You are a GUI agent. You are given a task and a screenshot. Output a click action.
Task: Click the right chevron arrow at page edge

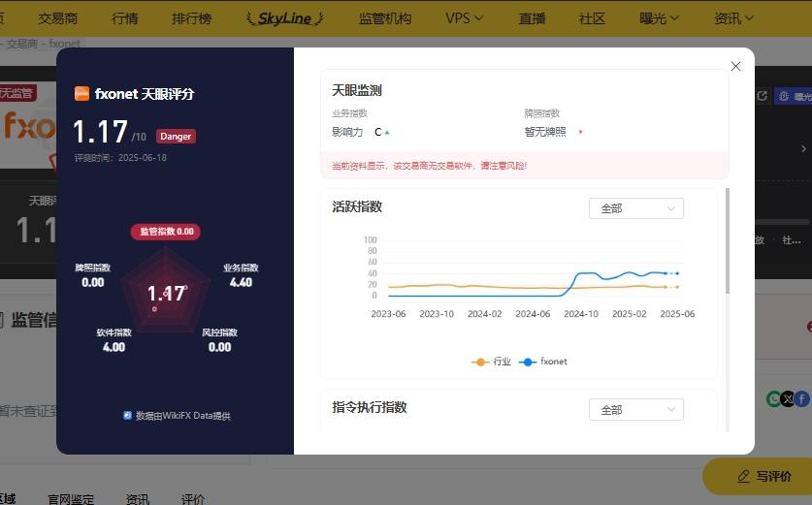click(x=803, y=148)
